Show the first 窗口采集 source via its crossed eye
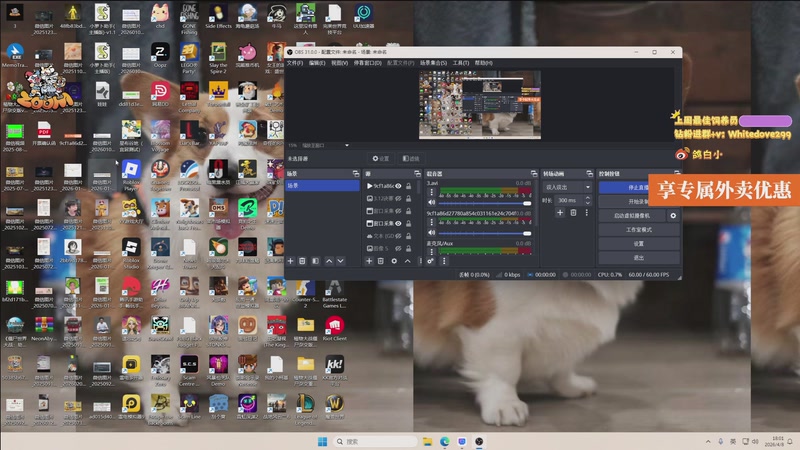This screenshot has height=450, width=800. pos(398,211)
